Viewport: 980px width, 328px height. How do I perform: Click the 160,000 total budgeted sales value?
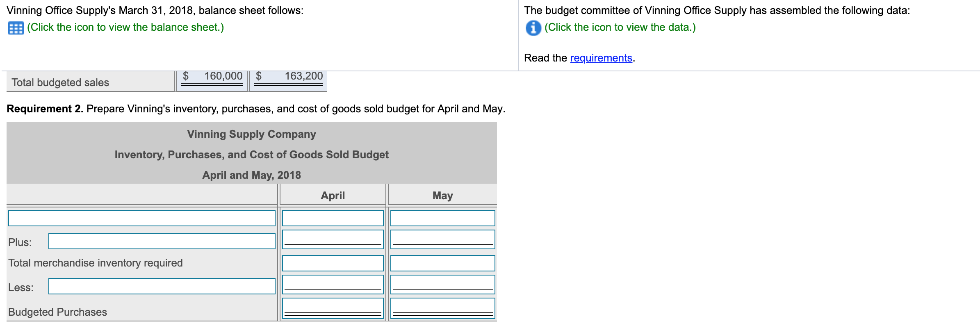pos(223,76)
